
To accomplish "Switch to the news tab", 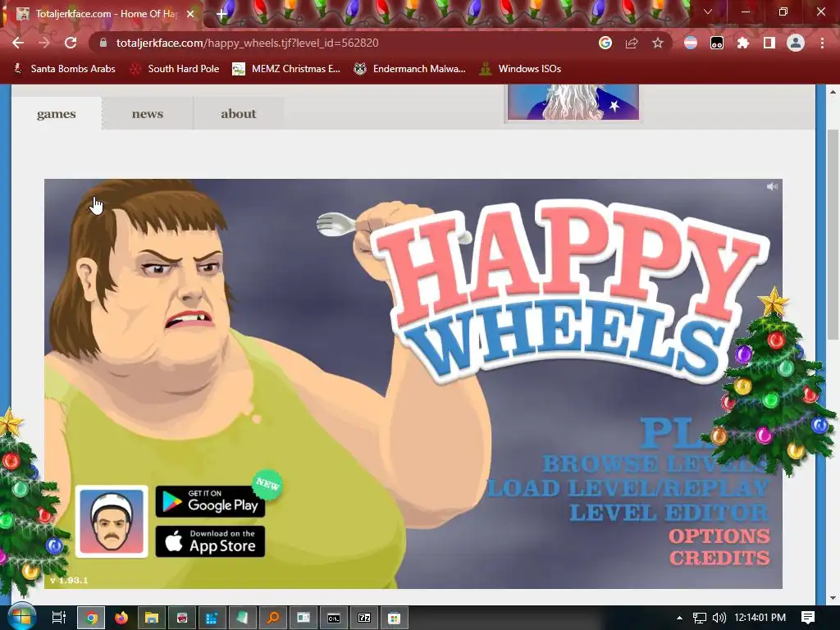I will 148,113.
